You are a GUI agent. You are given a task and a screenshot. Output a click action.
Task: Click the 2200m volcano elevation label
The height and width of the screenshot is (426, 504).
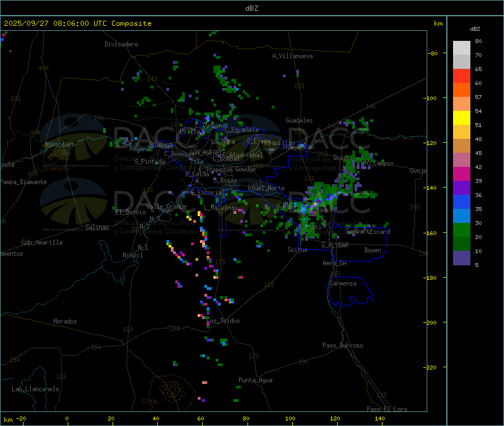pyautogui.click(x=149, y=401)
